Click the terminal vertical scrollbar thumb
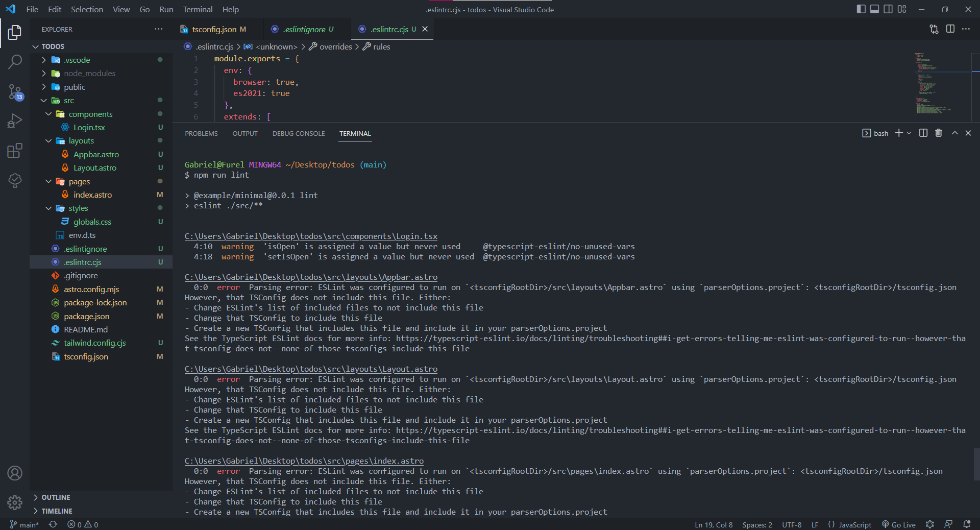Image resolution: width=980 pixels, height=530 pixels. pyautogui.click(x=976, y=464)
